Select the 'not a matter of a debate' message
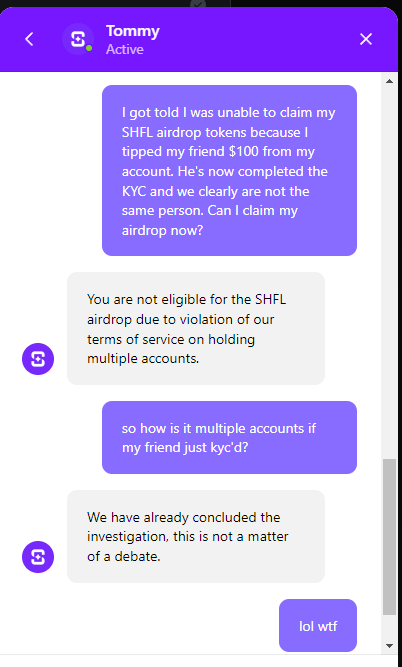 click(196, 536)
